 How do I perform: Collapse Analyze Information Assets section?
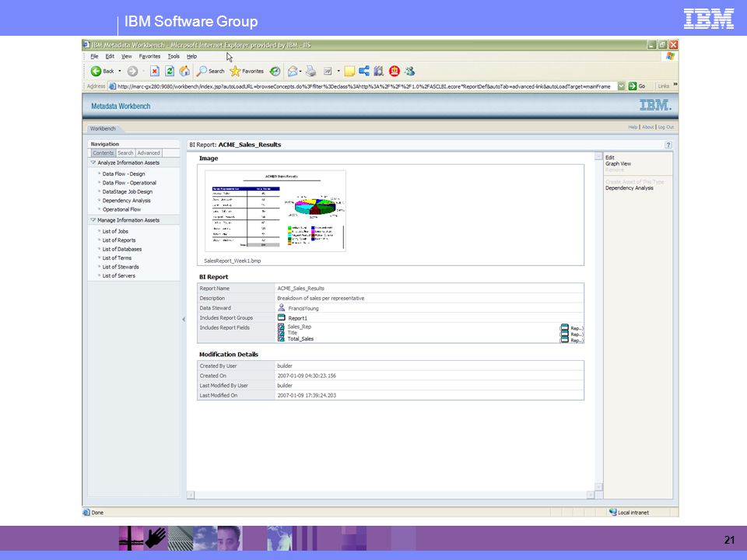93,163
